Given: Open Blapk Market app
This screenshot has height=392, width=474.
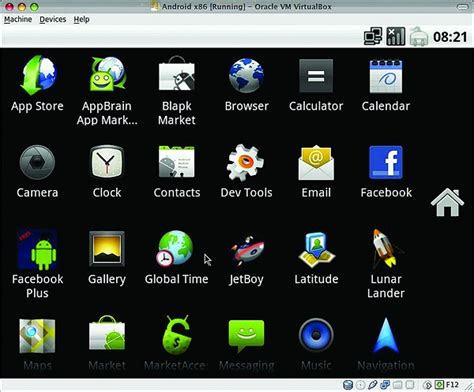Looking at the screenshot, I should tap(177, 91).
